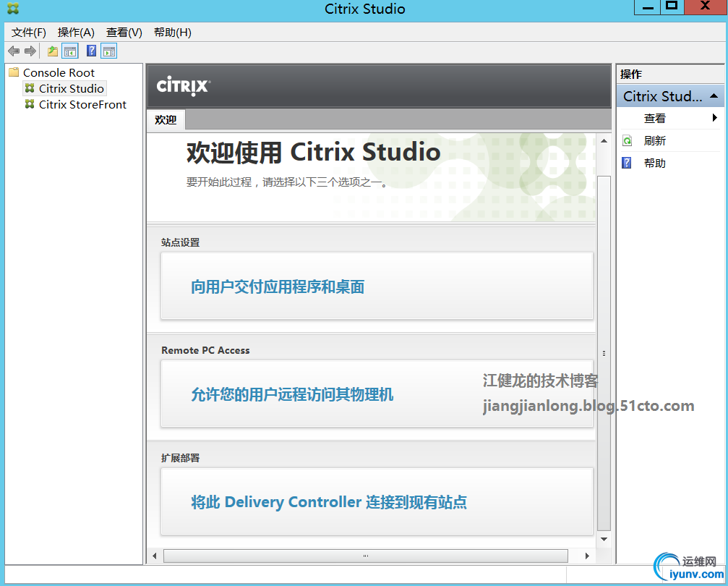The image size is (728, 586).
Task: Click the Remote PC Access section heading
Action: 206,350
